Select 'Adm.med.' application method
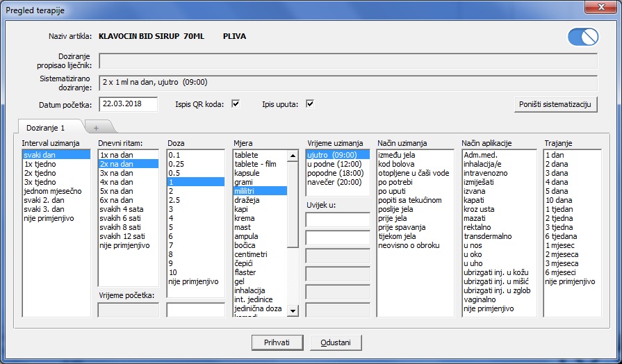The width and height of the screenshot is (622, 364). 499,155
